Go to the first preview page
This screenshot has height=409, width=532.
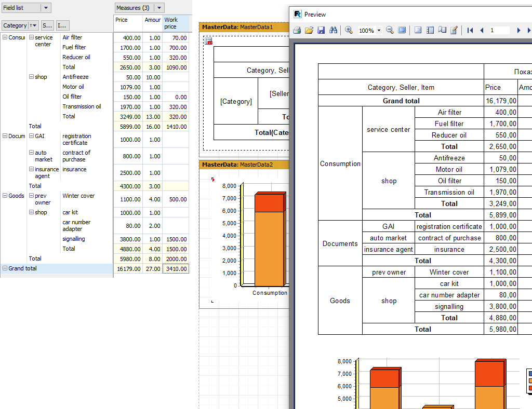click(470, 30)
